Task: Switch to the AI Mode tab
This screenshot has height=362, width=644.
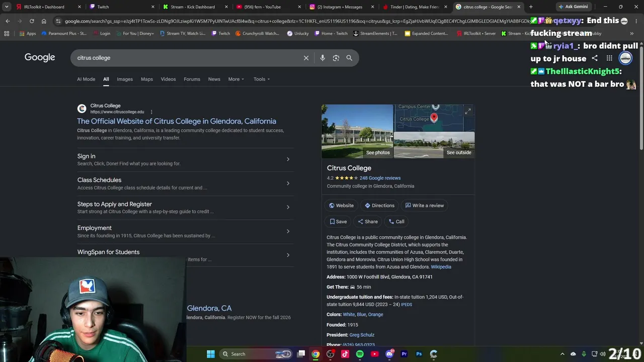Action: (x=86, y=79)
